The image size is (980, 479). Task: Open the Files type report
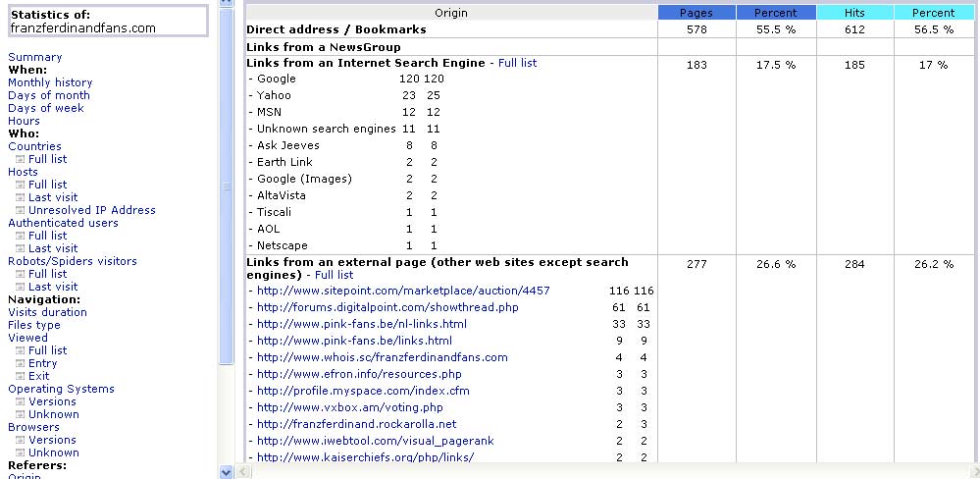click(x=34, y=325)
